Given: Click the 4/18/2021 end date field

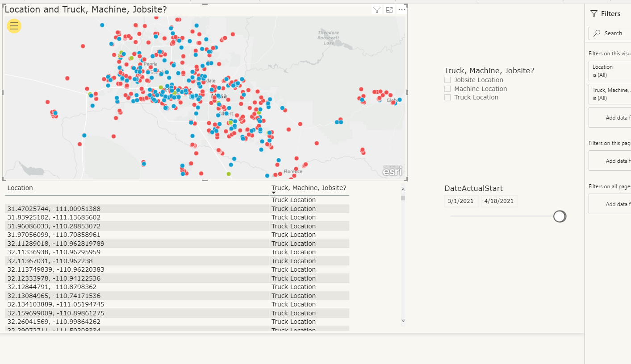Looking at the screenshot, I should [x=499, y=201].
